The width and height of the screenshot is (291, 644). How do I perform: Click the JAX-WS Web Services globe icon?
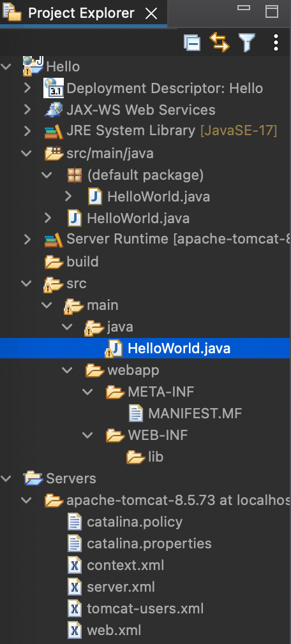[54, 110]
